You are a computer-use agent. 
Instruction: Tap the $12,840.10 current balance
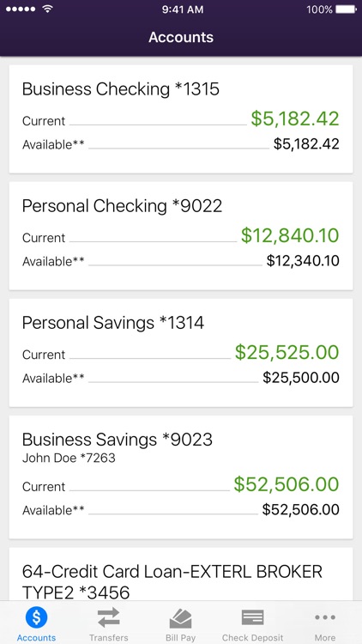coord(290,235)
